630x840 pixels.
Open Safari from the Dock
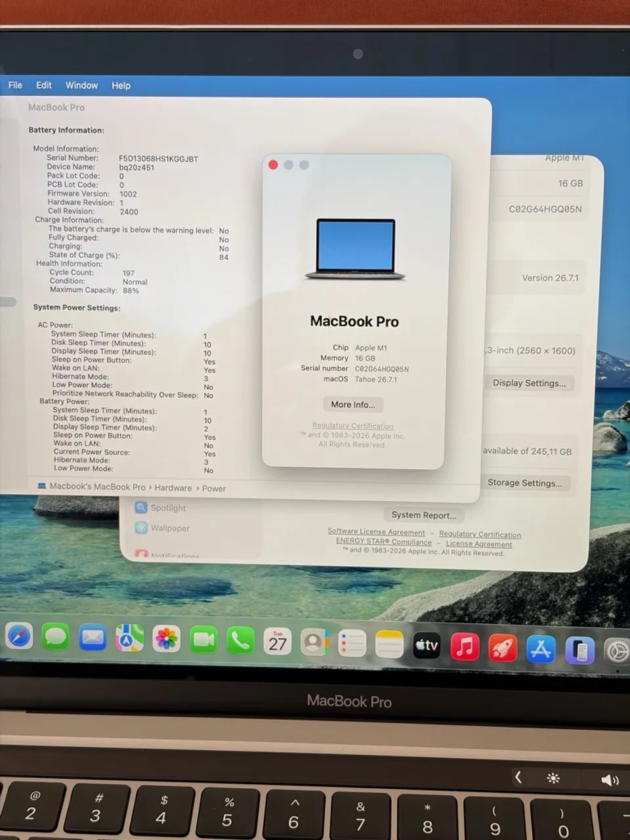pyautogui.click(x=19, y=636)
